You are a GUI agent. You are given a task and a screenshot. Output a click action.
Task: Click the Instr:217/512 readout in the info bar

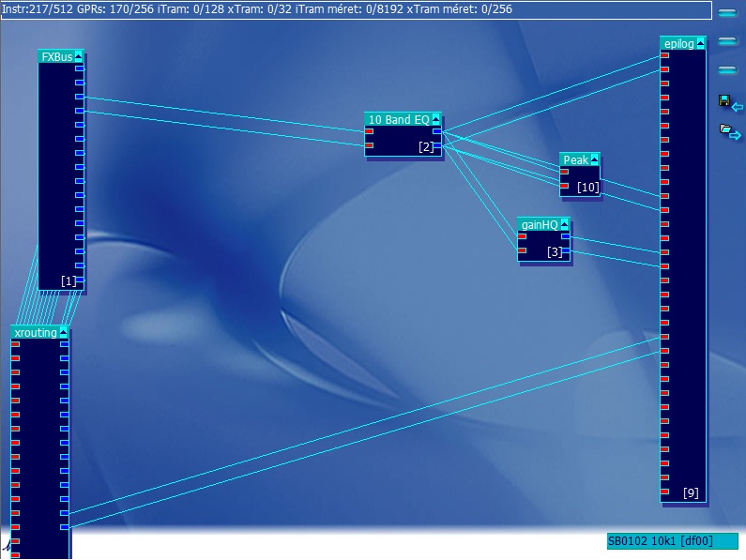coord(38,9)
